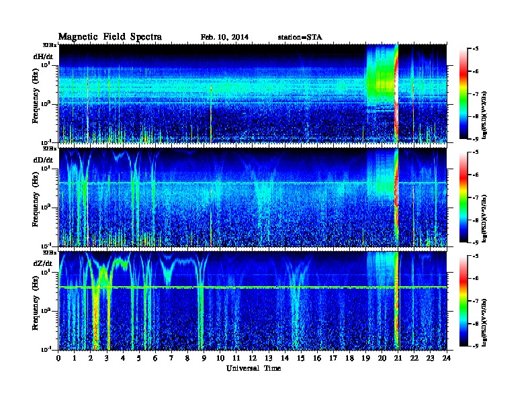Click hour tick label 6 on the time axis
This screenshot has width=532, height=411.
[x=155, y=358]
